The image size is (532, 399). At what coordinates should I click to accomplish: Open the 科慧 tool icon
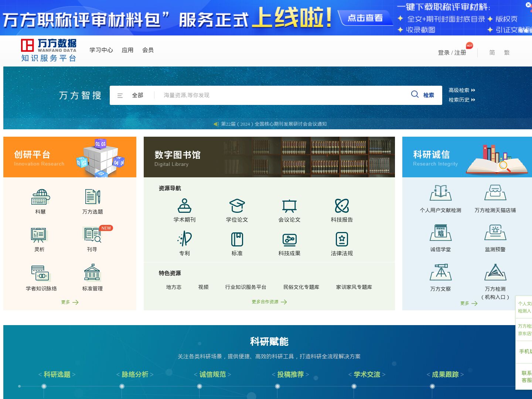click(41, 197)
